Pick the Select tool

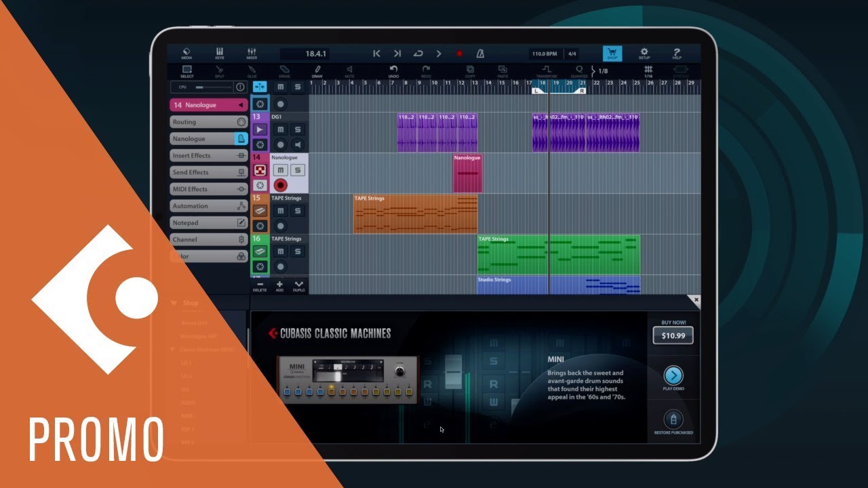(186, 72)
